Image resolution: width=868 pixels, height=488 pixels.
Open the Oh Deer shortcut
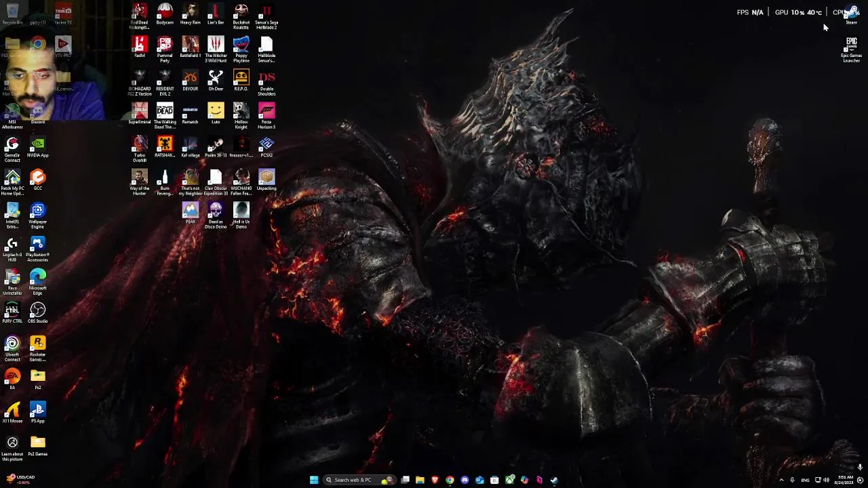[x=216, y=81]
